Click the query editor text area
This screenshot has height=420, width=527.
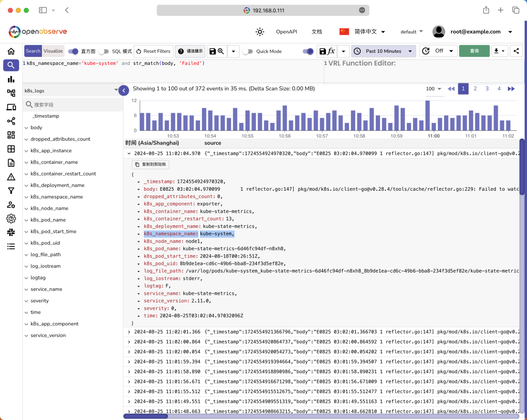point(173,71)
